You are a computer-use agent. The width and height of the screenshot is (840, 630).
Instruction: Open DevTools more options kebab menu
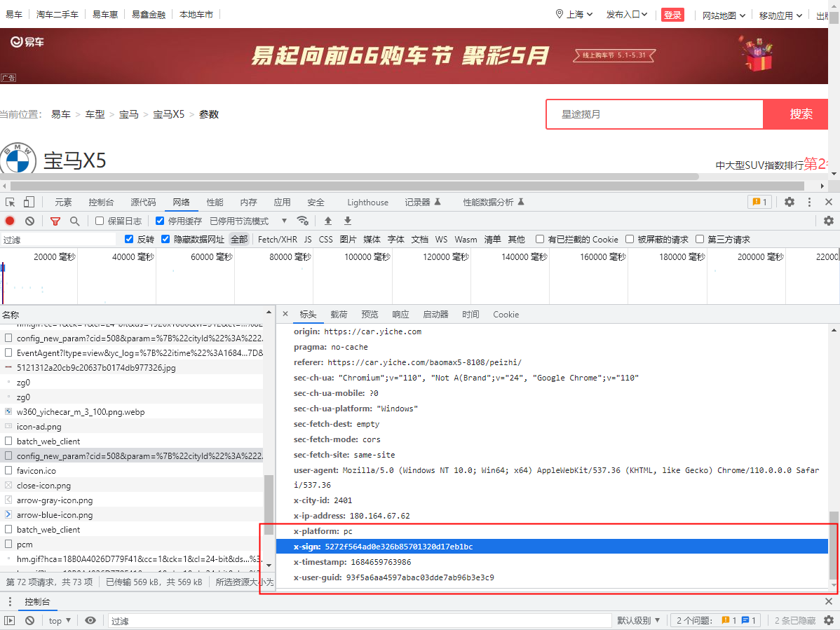[809, 203]
